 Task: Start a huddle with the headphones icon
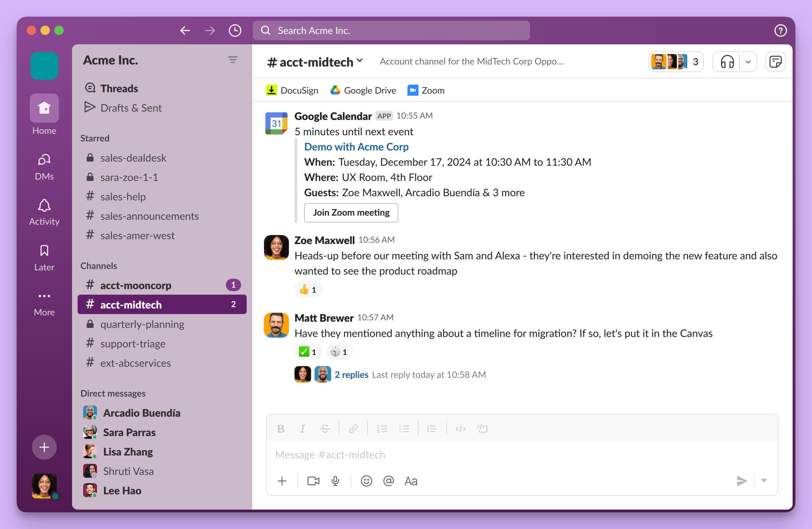click(x=727, y=61)
